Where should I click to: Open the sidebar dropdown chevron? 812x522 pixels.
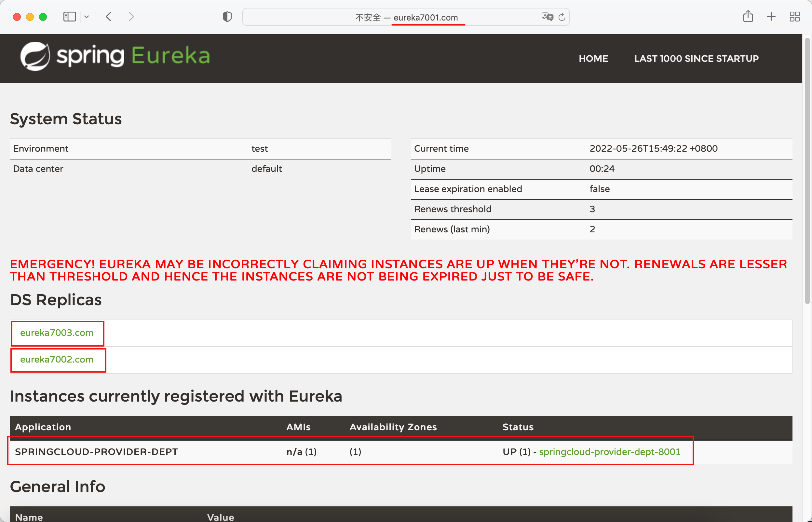(x=87, y=17)
